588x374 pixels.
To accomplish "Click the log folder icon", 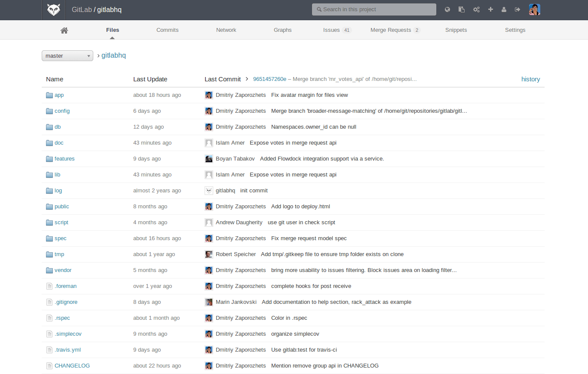I will click(49, 191).
